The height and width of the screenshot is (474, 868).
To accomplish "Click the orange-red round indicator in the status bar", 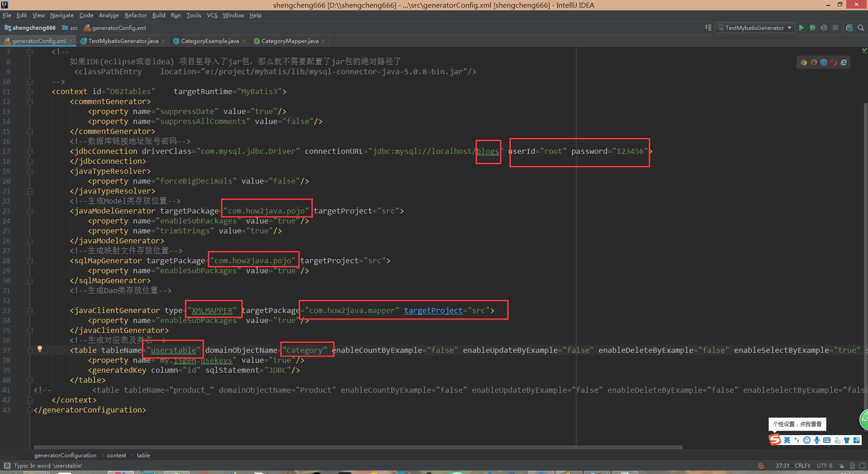I will pyautogui.click(x=761, y=466).
